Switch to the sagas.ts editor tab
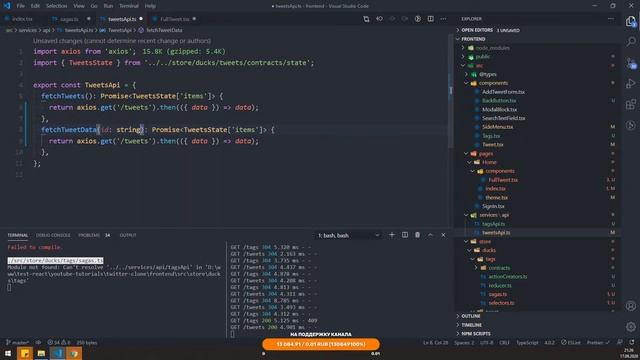 [69, 19]
